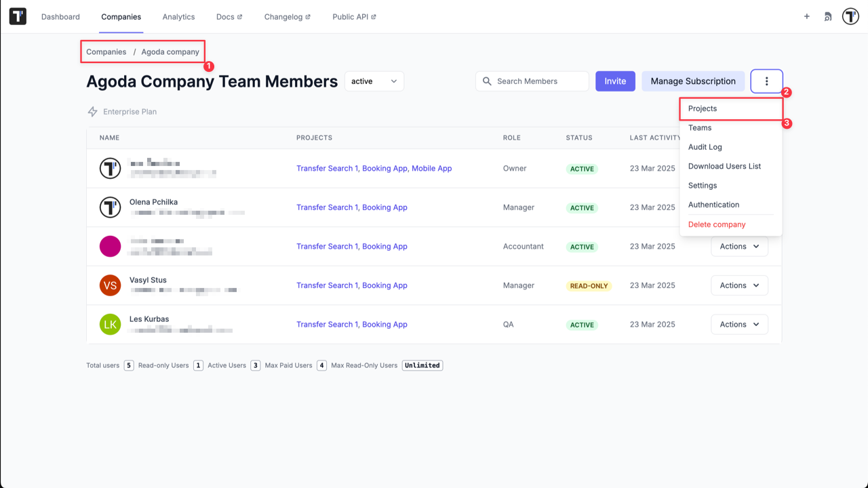Click the Search Members input field

tap(536, 81)
